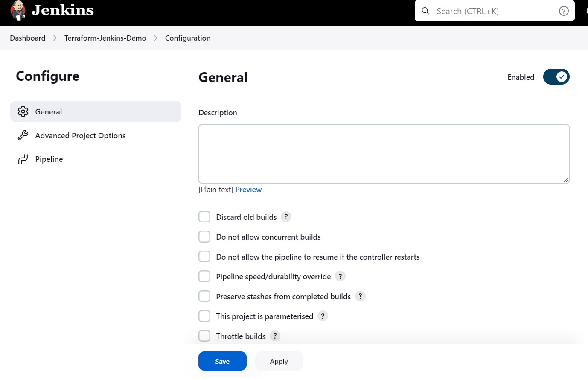
Task: Toggle the Enabled switch off
Action: [556, 77]
